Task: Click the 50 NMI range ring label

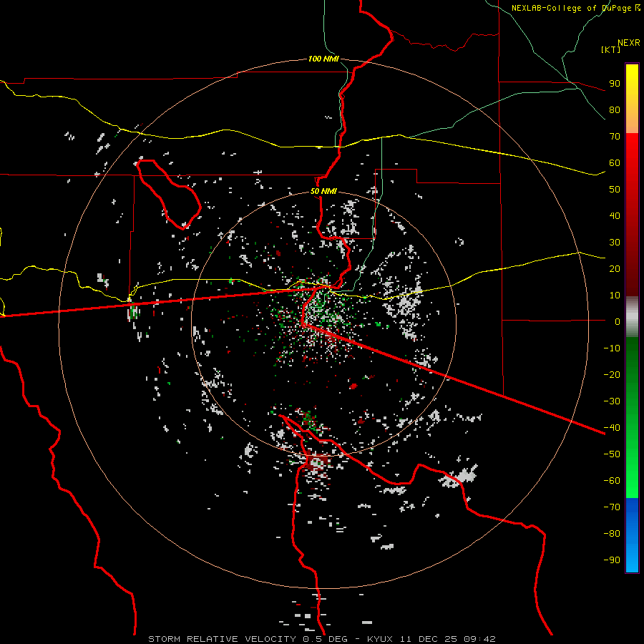Action: click(323, 191)
